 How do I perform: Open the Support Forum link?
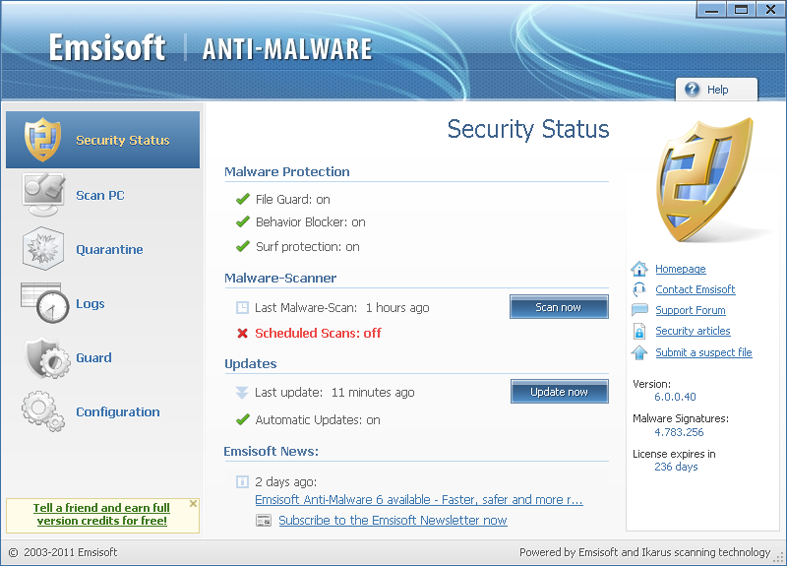pos(690,310)
